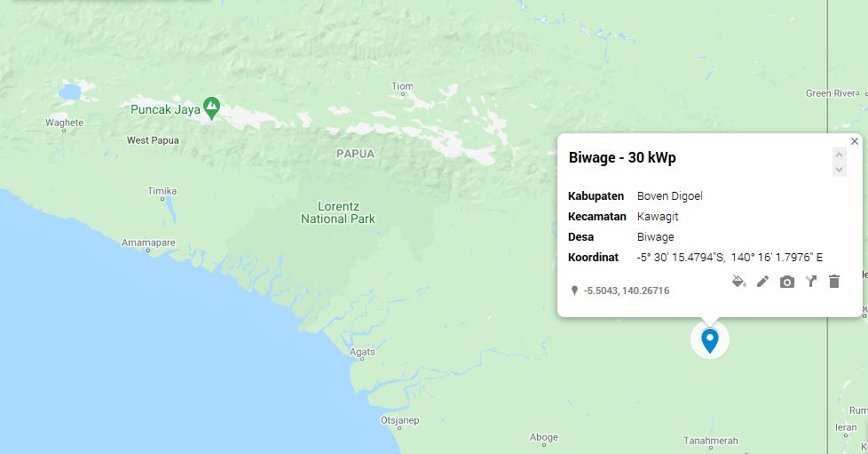Move the info panel content down with bottom arrow

[840, 170]
